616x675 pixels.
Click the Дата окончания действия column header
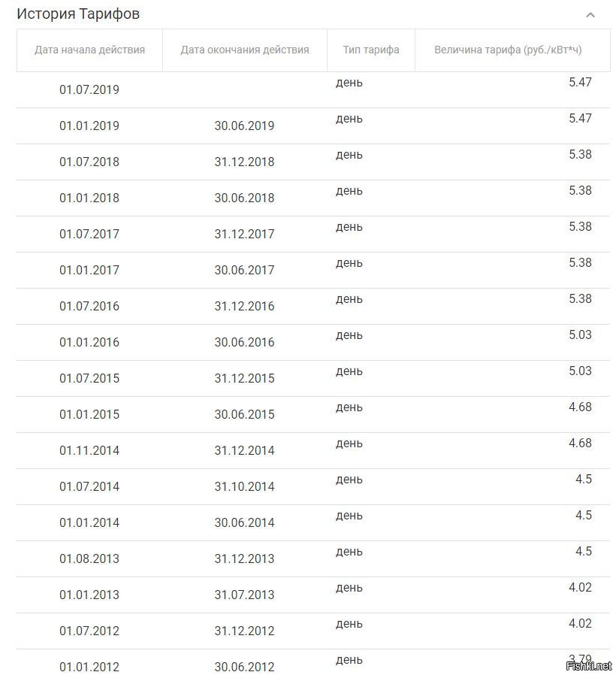[244, 50]
